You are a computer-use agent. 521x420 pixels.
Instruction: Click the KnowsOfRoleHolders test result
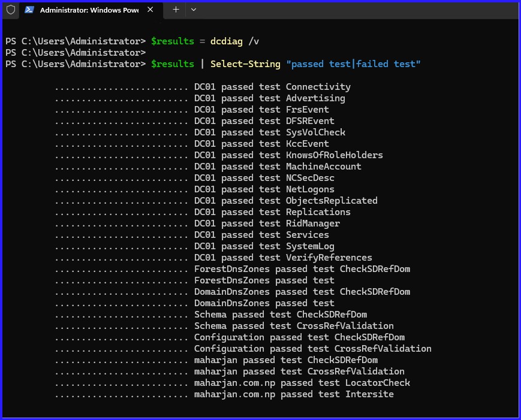[288, 155]
